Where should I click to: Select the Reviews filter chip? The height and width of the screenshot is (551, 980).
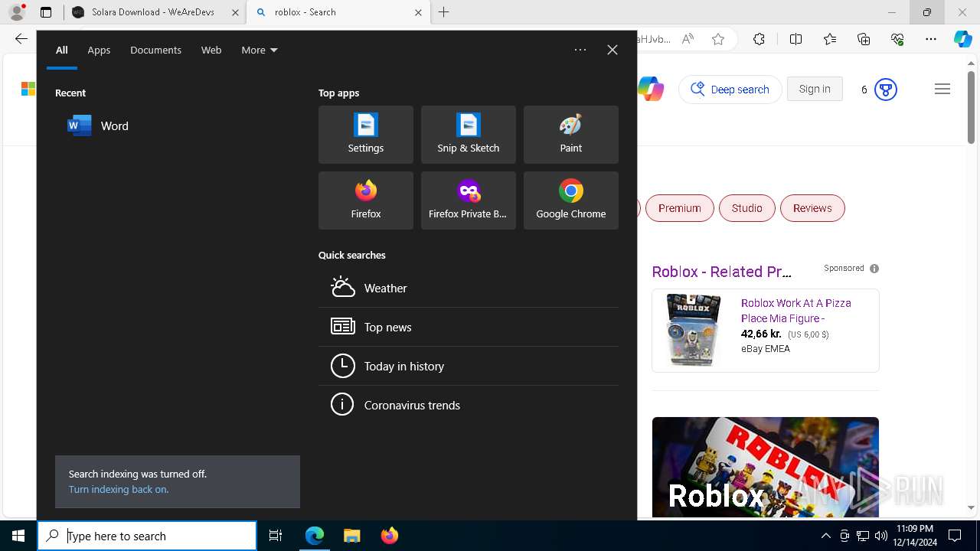click(x=812, y=208)
